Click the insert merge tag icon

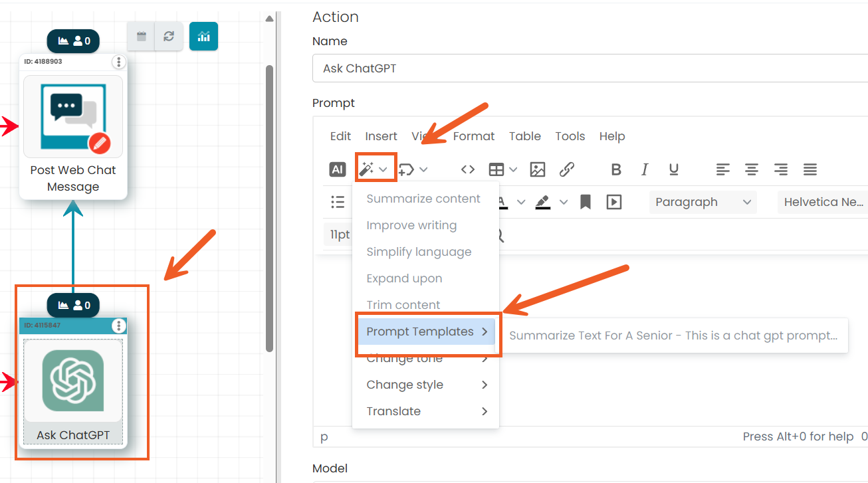pyautogui.click(x=406, y=169)
